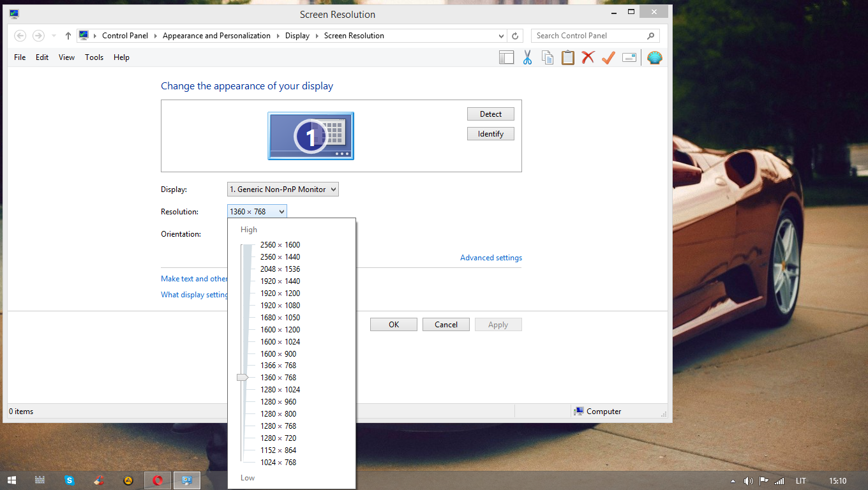868x490 pixels.
Task: Click the orange checkmark toolbar icon
Action: 608,57
